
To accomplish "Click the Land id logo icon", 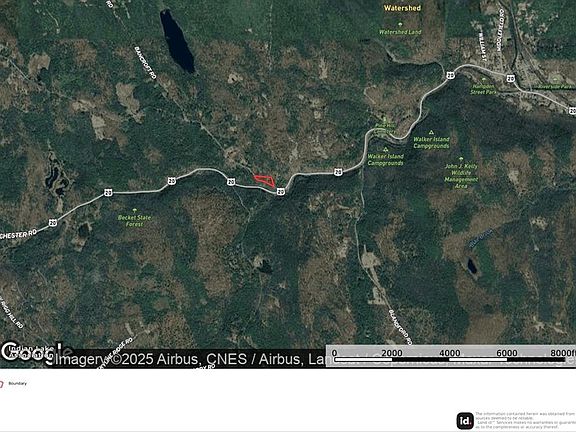I will [465, 421].
